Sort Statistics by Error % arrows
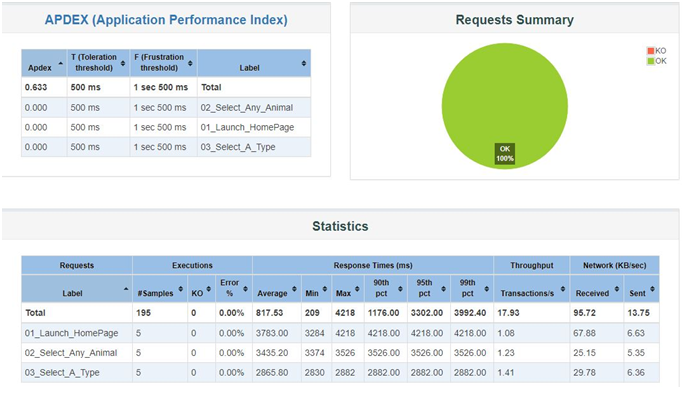Image resolution: width=683 pixels, height=394 pixels. coord(246,289)
